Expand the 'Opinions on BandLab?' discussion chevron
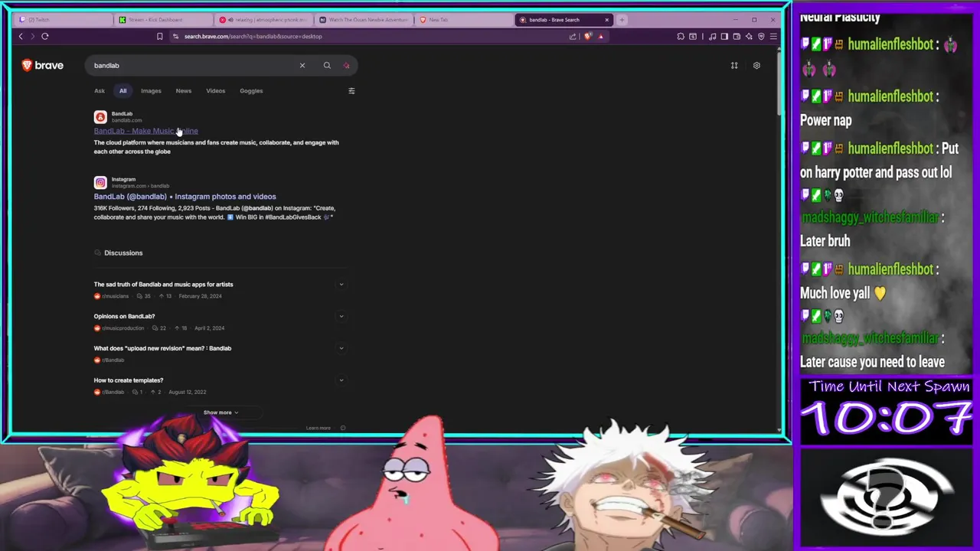The image size is (980, 551). coord(341,316)
